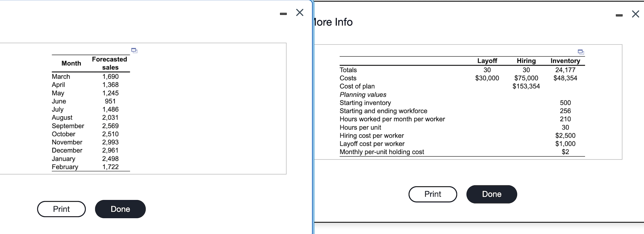644x234 pixels.
Task: Click the More Info dialog title
Action: pos(333,22)
